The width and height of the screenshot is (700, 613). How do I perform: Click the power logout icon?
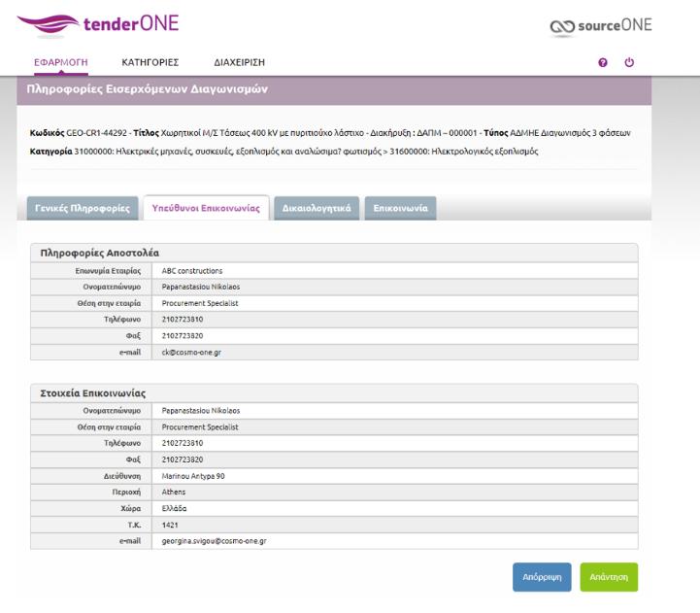click(x=629, y=62)
